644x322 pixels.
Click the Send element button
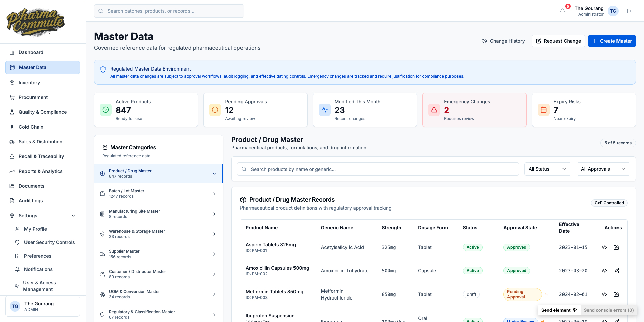click(x=559, y=310)
